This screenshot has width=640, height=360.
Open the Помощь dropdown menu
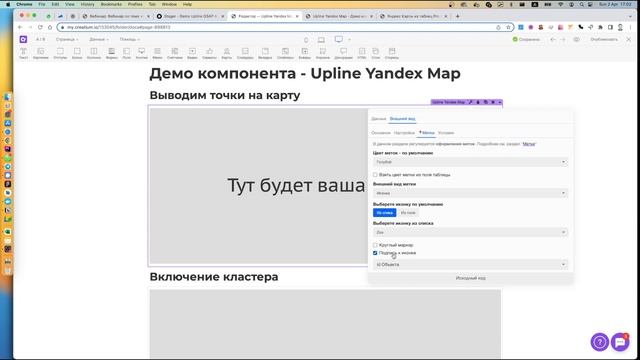pos(130,40)
